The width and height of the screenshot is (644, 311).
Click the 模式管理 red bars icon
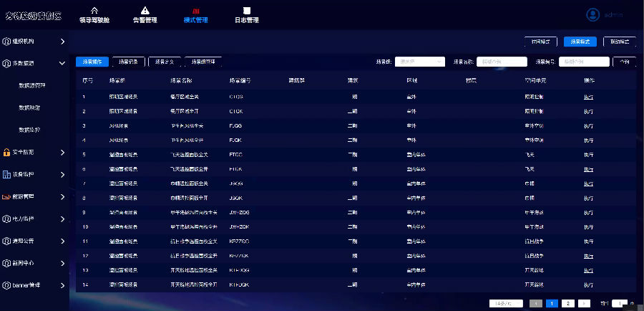pyautogui.click(x=195, y=10)
